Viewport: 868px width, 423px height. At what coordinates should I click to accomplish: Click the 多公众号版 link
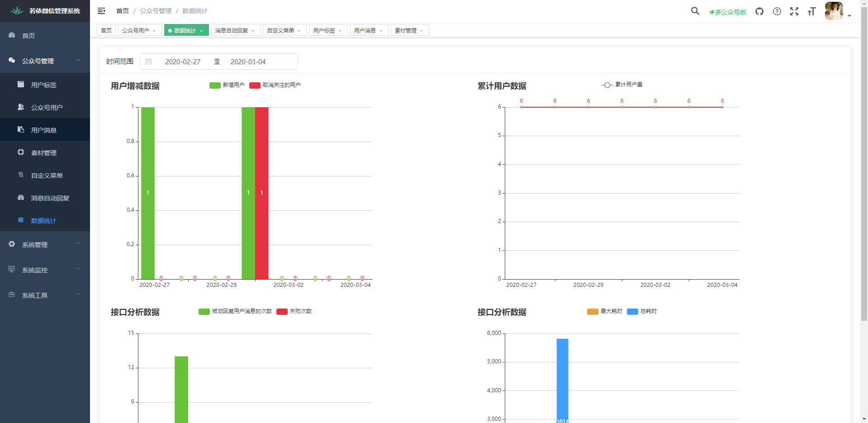tap(727, 12)
